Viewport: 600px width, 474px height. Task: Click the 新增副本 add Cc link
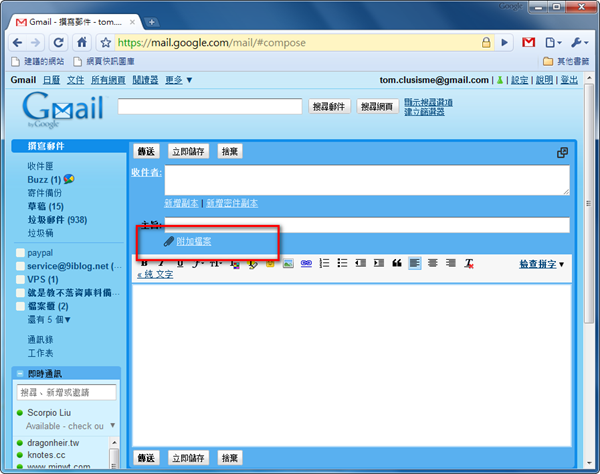pos(181,203)
